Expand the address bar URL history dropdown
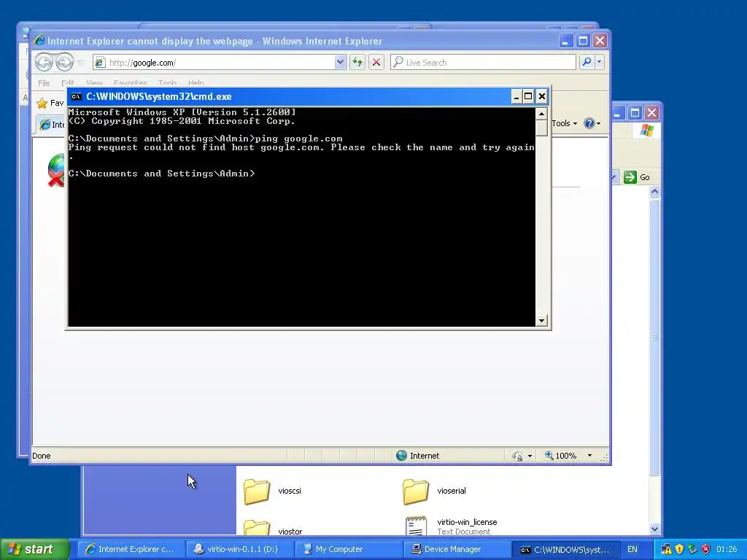Screen dimensions: 747x560 point(340,63)
